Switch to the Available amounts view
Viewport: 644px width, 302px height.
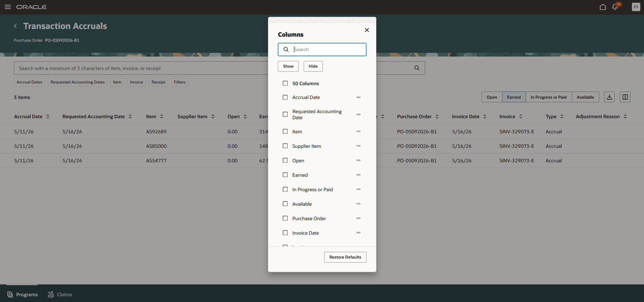[x=585, y=97]
